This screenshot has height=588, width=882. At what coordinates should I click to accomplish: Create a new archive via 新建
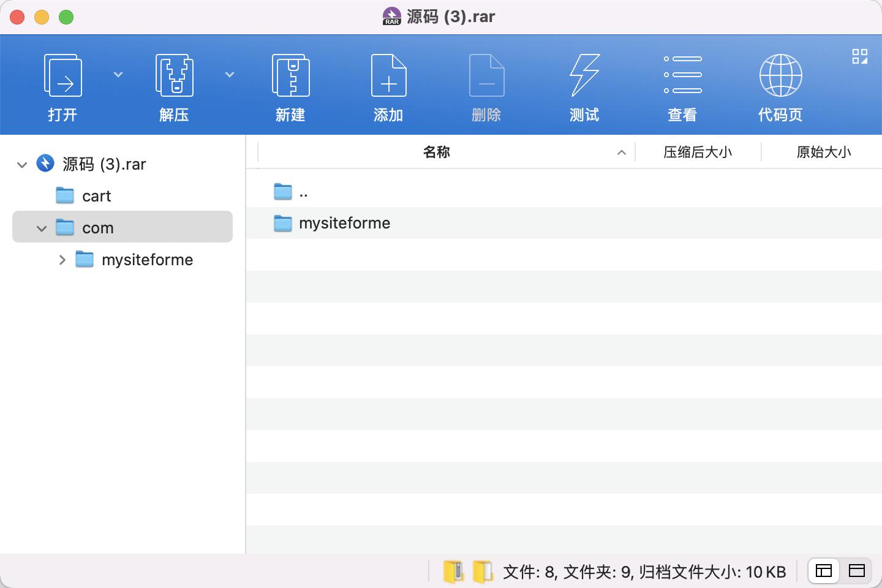(290, 86)
